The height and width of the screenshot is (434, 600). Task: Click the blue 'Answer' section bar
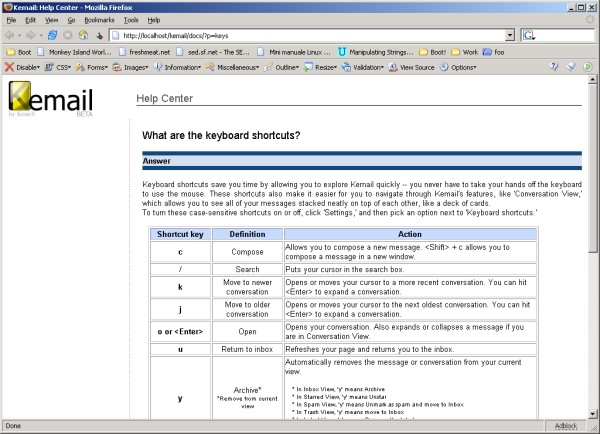[x=362, y=161]
